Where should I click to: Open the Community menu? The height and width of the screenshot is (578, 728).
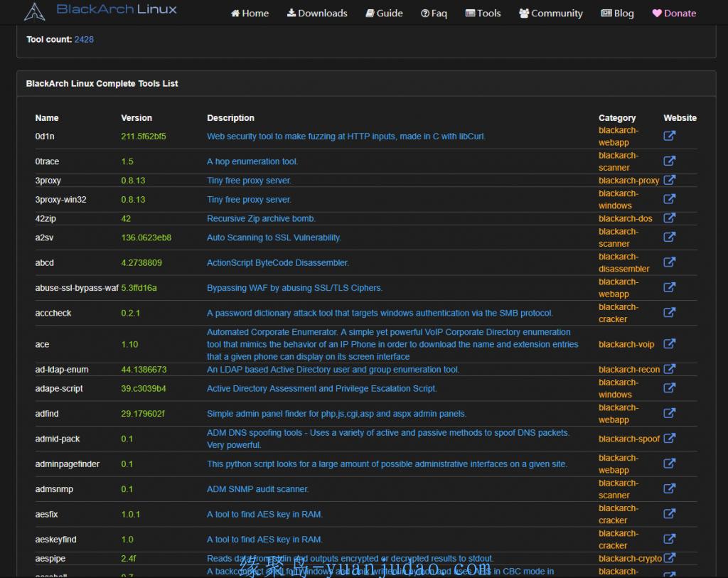(551, 13)
